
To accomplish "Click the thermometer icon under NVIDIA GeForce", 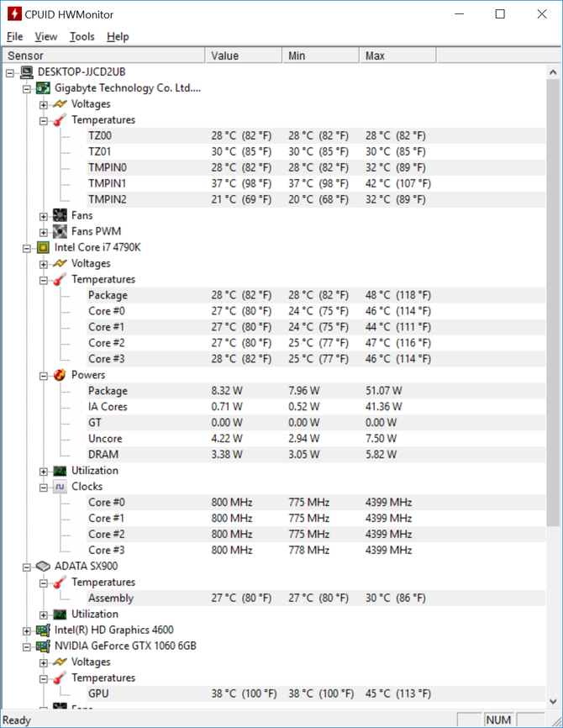I will (60, 678).
